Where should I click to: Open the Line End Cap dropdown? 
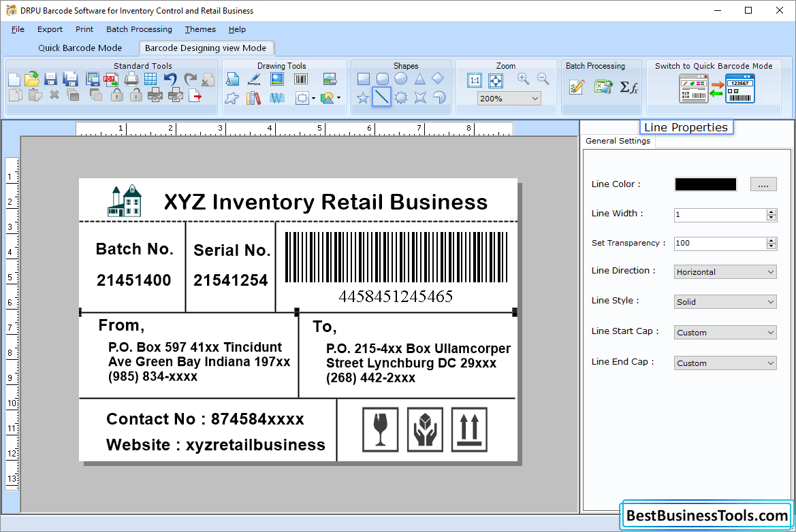pyautogui.click(x=725, y=363)
